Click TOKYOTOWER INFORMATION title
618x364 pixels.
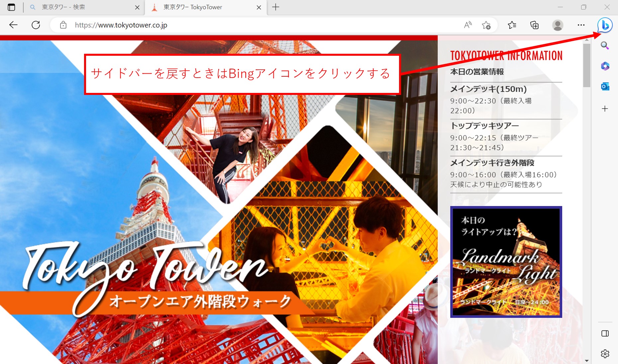coord(506,56)
